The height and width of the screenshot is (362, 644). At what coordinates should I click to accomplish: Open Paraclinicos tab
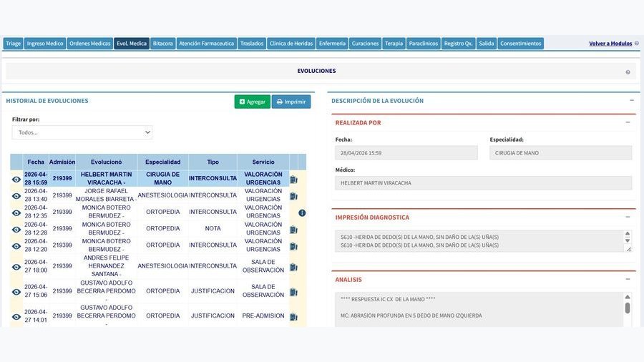tap(424, 44)
